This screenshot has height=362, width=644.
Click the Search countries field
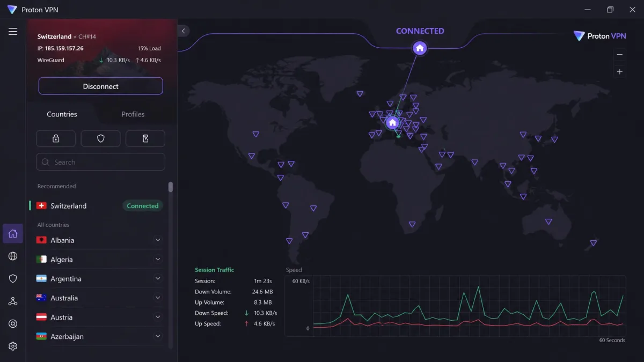coord(100,162)
